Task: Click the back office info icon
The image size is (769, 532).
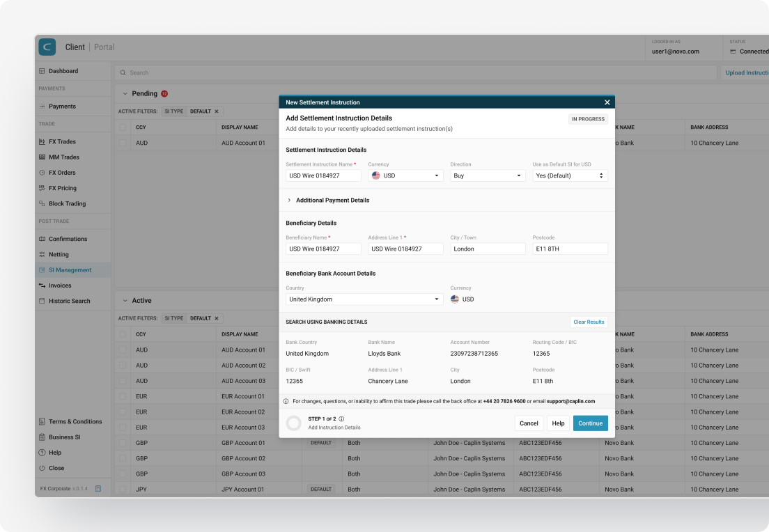Action: (x=286, y=401)
